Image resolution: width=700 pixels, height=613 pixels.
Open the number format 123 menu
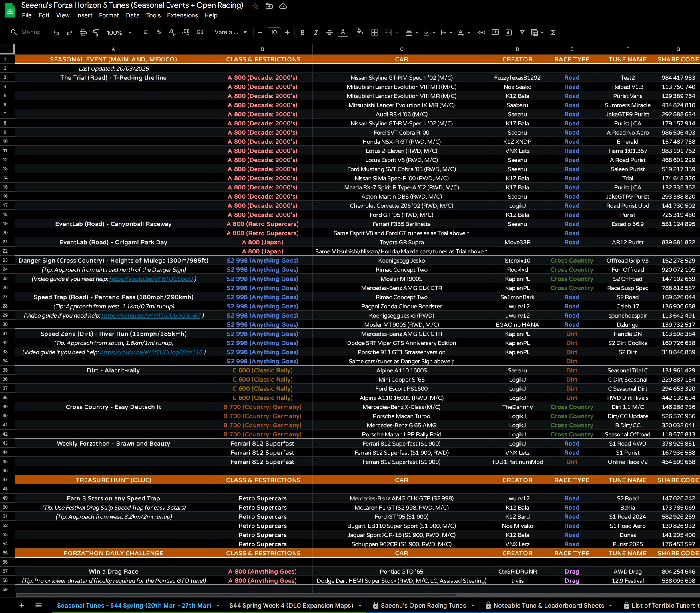pos(200,32)
